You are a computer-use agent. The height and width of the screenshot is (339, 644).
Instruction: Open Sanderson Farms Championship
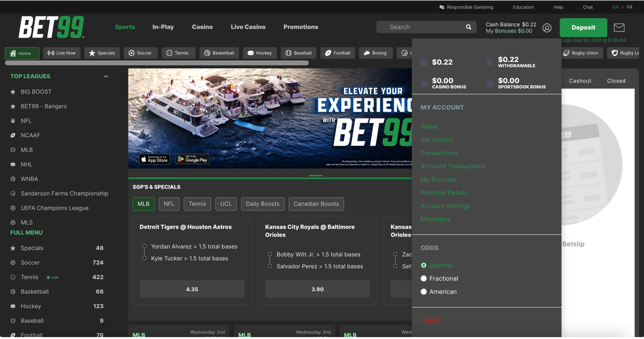[x=64, y=193]
